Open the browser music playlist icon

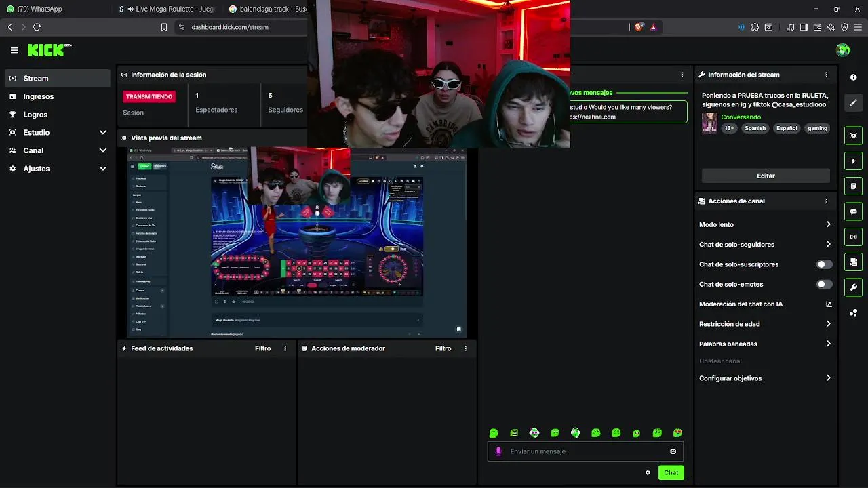pyautogui.click(x=790, y=27)
